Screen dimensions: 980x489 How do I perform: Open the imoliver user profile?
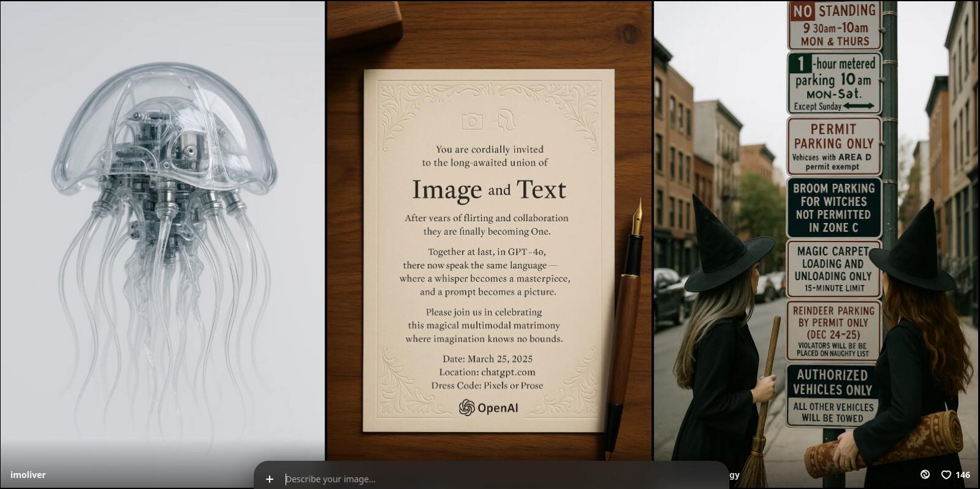(x=28, y=475)
